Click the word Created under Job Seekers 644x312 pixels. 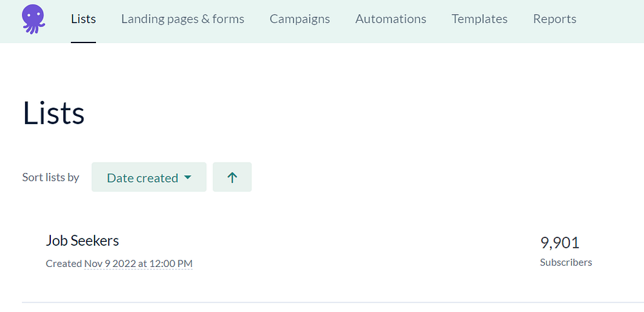[63, 264]
